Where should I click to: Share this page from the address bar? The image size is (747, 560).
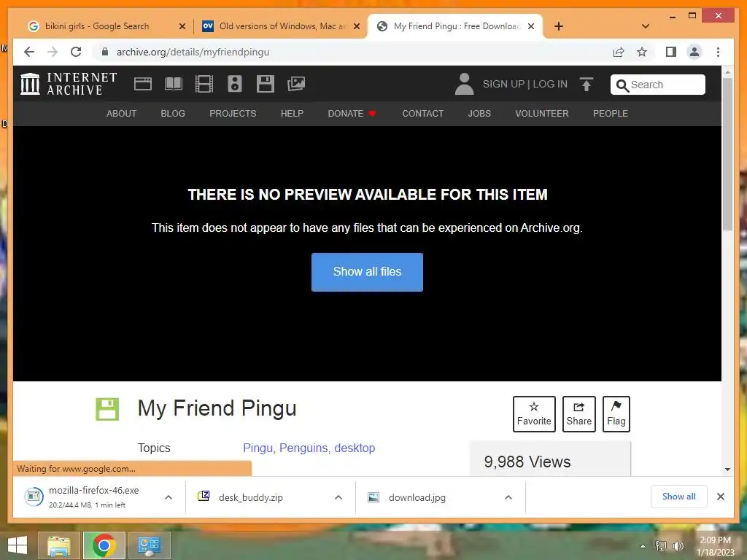tap(619, 52)
